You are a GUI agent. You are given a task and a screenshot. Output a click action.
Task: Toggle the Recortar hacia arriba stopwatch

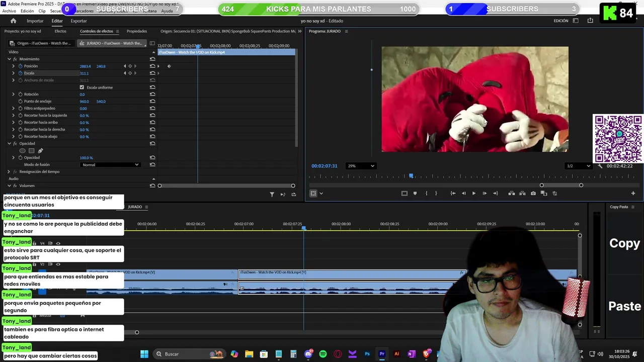[21, 122]
